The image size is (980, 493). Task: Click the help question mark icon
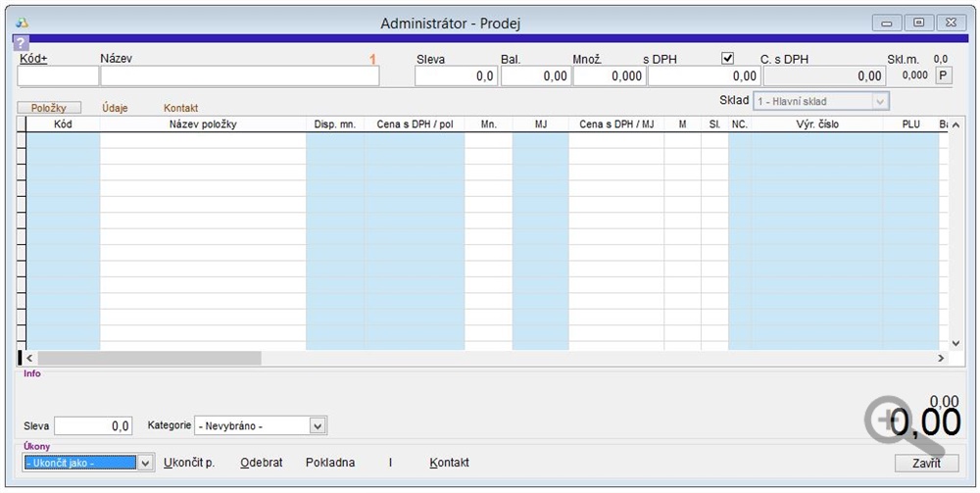pyautogui.click(x=21, y=43)
